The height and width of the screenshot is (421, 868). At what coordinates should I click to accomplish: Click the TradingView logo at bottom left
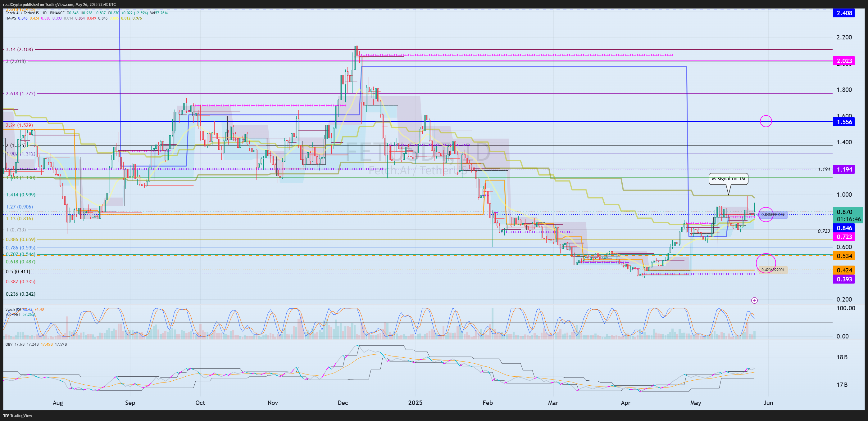pyautogui.click(x=18, y=415)
